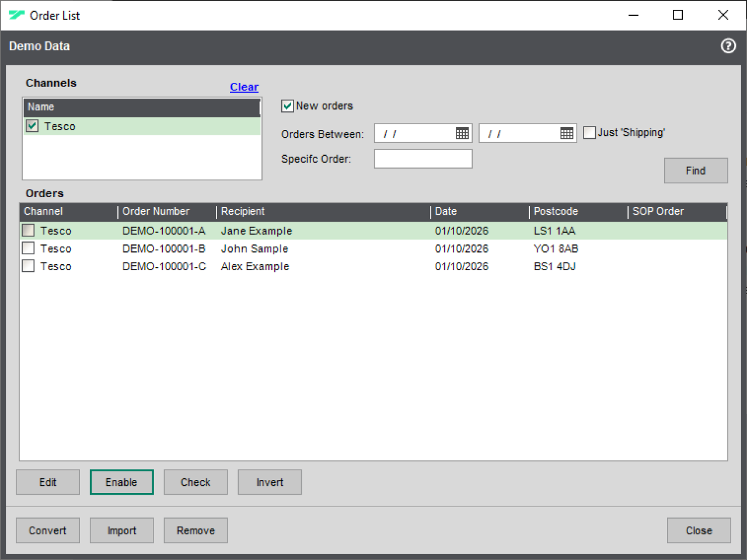Sort orders by the Date column header

click(480, 212)
